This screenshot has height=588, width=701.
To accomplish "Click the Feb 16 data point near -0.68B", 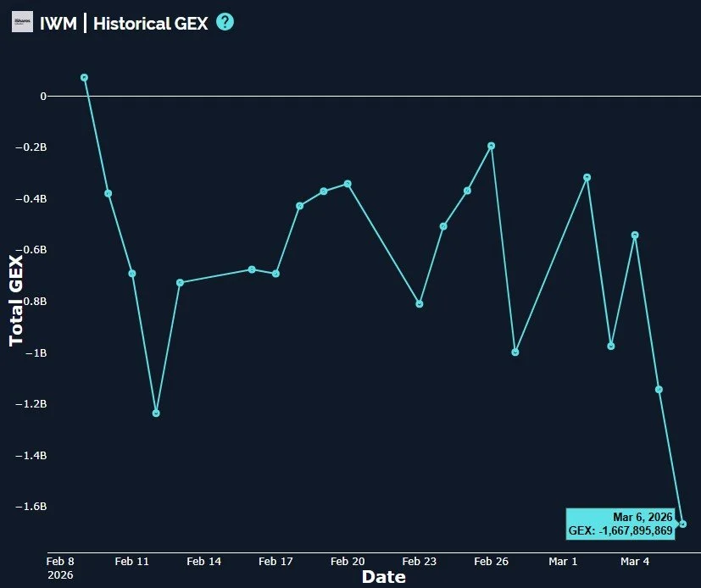I will (x=252, y=269).
